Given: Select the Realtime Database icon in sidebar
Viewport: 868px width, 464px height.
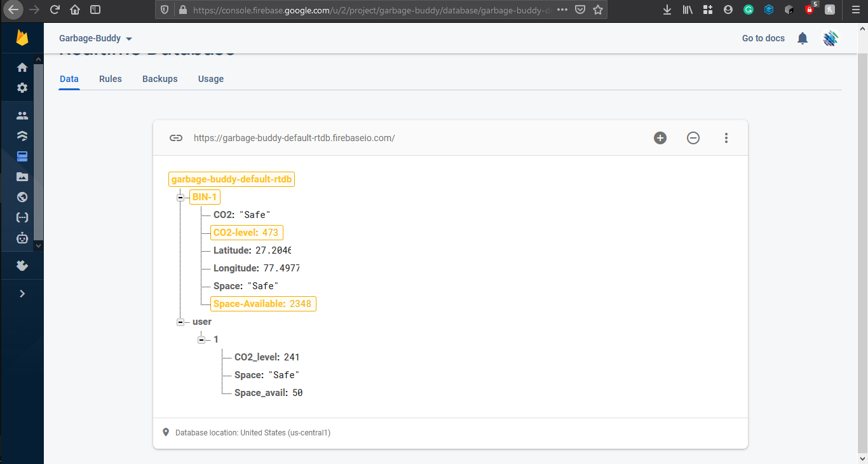Looking at the screenshot, I should tap(22, 156).
